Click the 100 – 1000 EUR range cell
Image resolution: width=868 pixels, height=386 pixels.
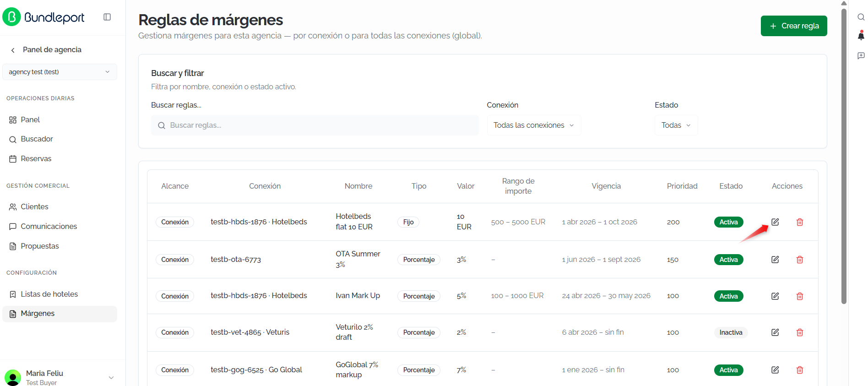pyautogui.click(x=517, y=296)
